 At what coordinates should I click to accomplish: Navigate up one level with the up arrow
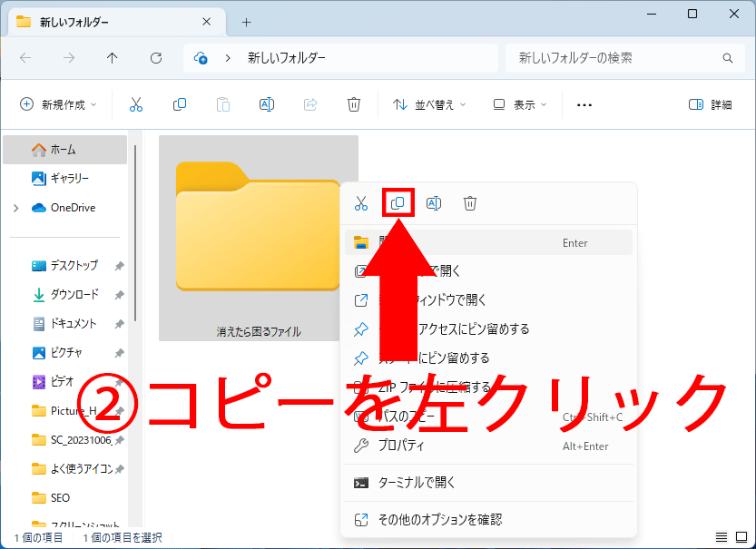(x=111, y=57)
